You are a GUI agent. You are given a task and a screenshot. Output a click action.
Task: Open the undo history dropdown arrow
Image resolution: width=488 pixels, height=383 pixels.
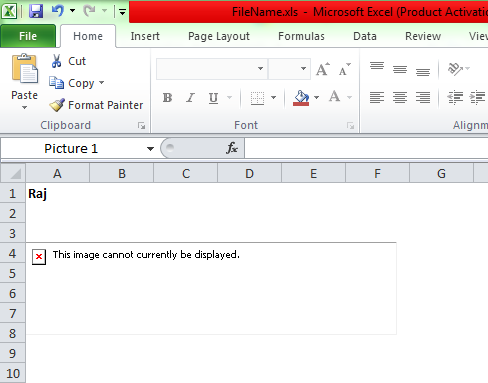point(72,11)
